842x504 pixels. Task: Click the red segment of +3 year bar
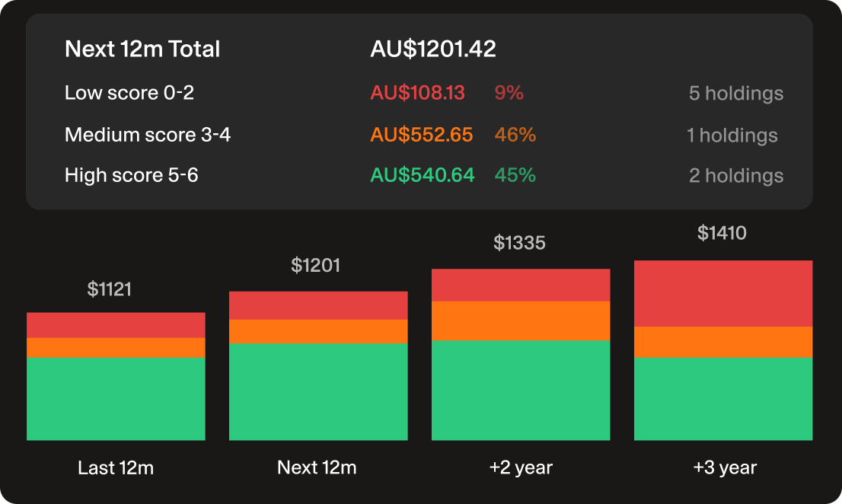723,294
